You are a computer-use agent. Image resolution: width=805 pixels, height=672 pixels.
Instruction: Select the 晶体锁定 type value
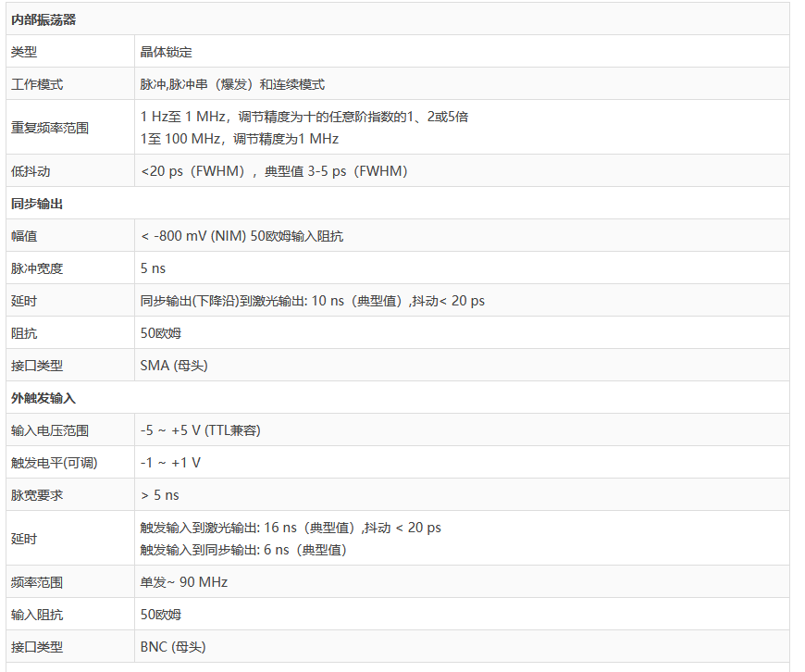167,52
